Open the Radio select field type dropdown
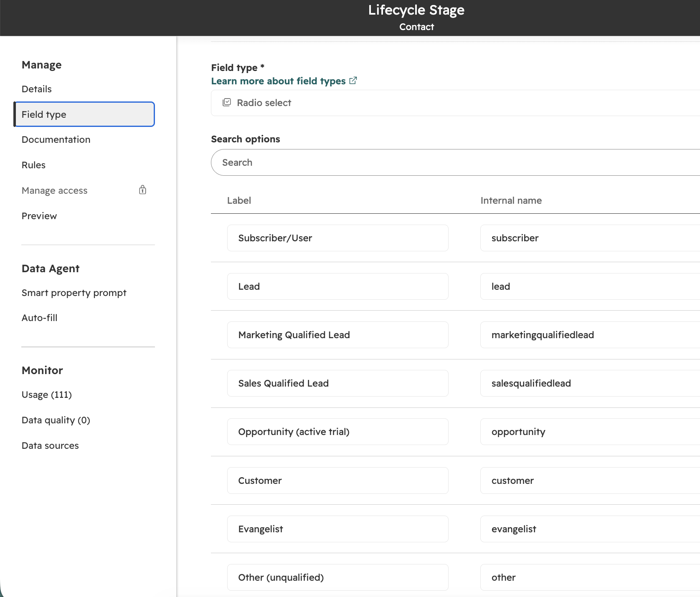This screenshot has width=700, height=597. [455, 103]
